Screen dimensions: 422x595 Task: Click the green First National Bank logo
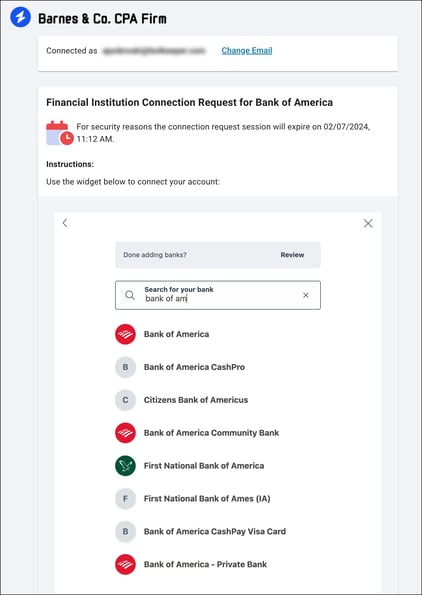(x=125, y=466)
